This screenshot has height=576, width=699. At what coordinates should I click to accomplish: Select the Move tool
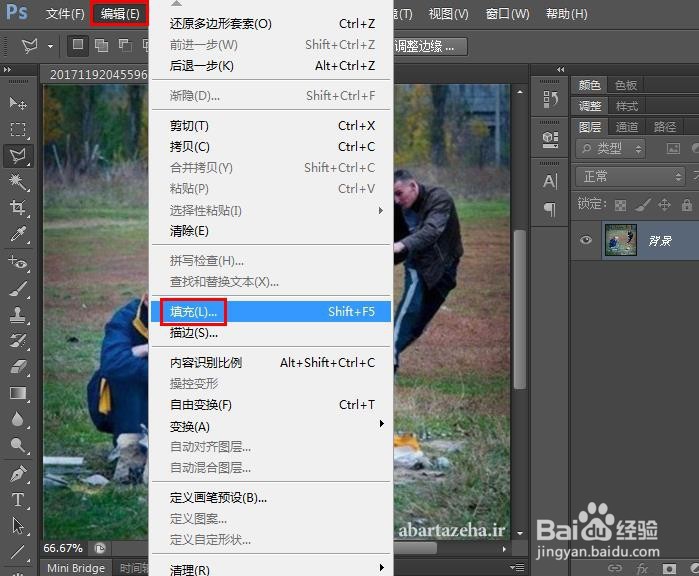pyautogui.click(x=18, y=103)
